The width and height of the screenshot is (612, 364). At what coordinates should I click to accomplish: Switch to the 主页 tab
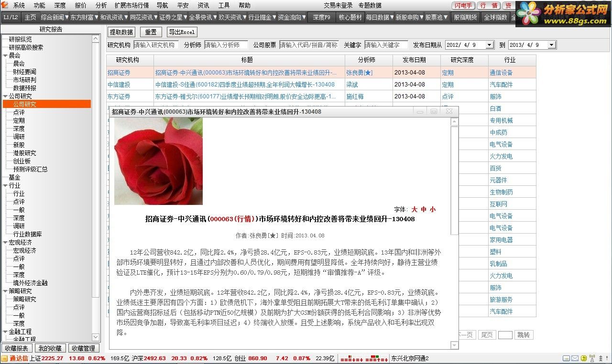pyautogui.click(x=30, y=17)
